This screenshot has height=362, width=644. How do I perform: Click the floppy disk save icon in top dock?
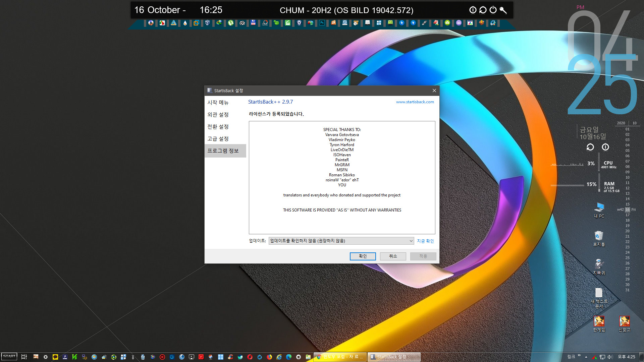pyautogui.click(x=253, y=23)
